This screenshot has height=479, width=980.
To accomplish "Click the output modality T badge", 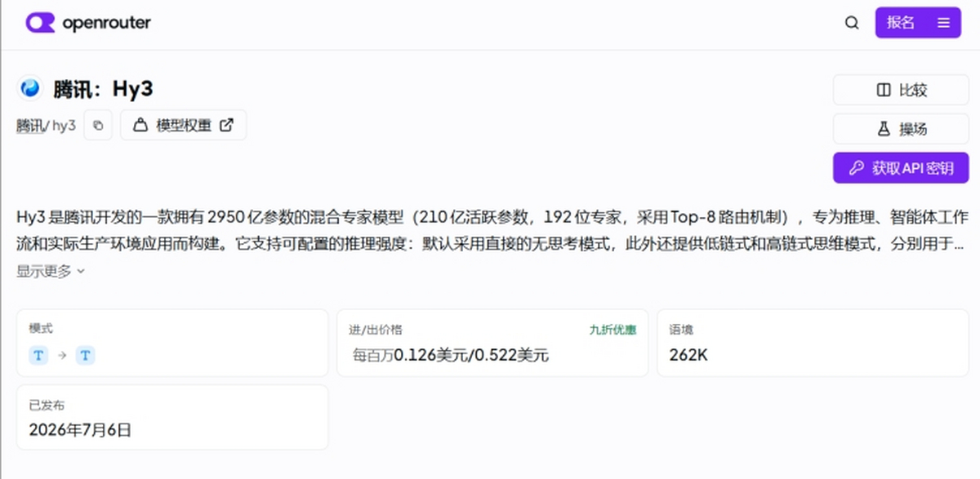I will pyautogui.click(x=86, y=355).
